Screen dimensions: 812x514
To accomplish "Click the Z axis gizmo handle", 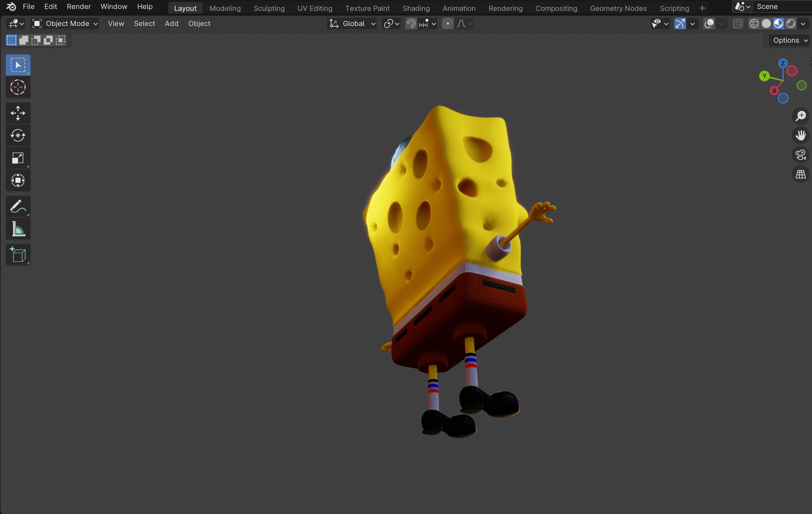I will (783, 63).
